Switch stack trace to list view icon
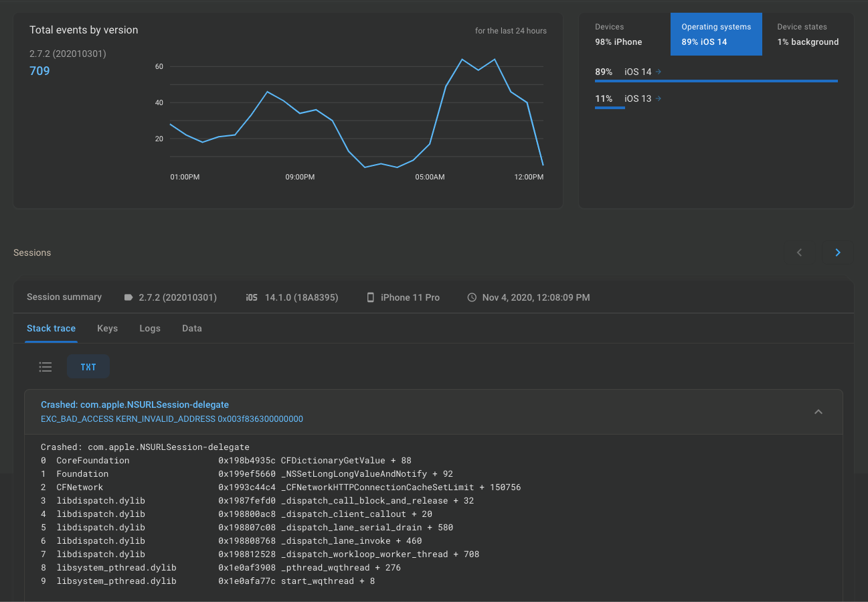 pyautogui.click(x=45, y=366)
